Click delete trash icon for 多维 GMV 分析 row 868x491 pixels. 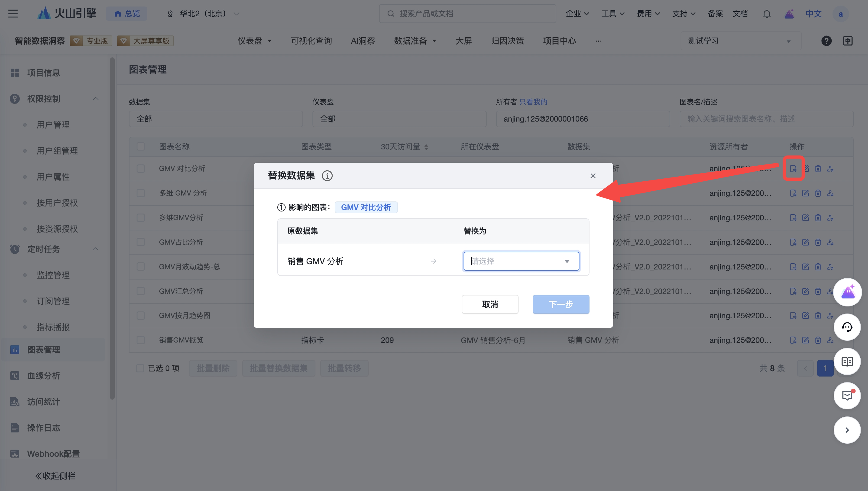click(x=818, y=193)
